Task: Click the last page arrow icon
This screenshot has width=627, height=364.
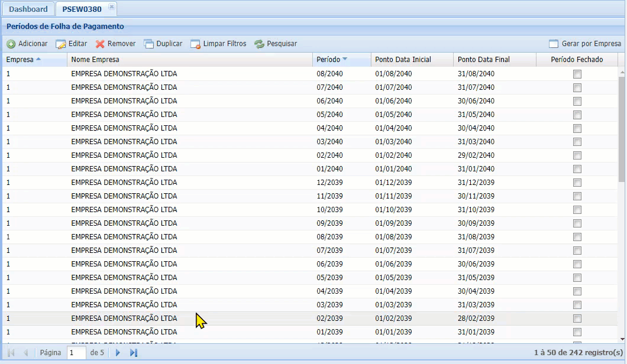Action: tap(132, 352)
